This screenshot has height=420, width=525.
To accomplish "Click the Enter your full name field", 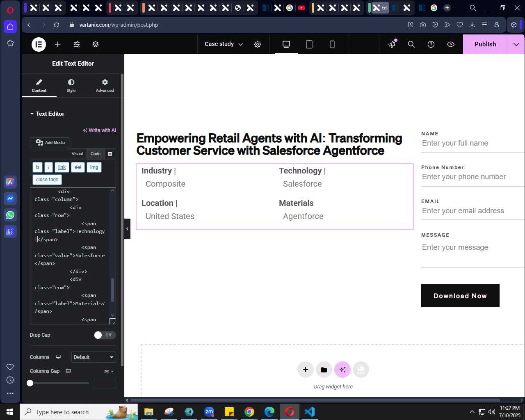I will pyautogui.click(x=472, y=143).
